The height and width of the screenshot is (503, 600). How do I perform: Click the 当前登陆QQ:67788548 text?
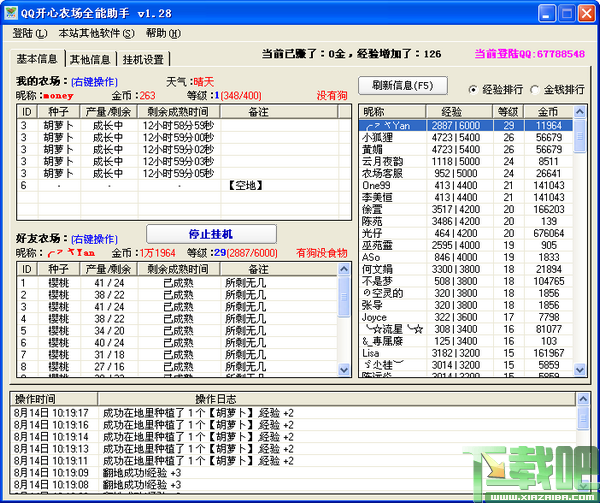click(x=530, y=54)
